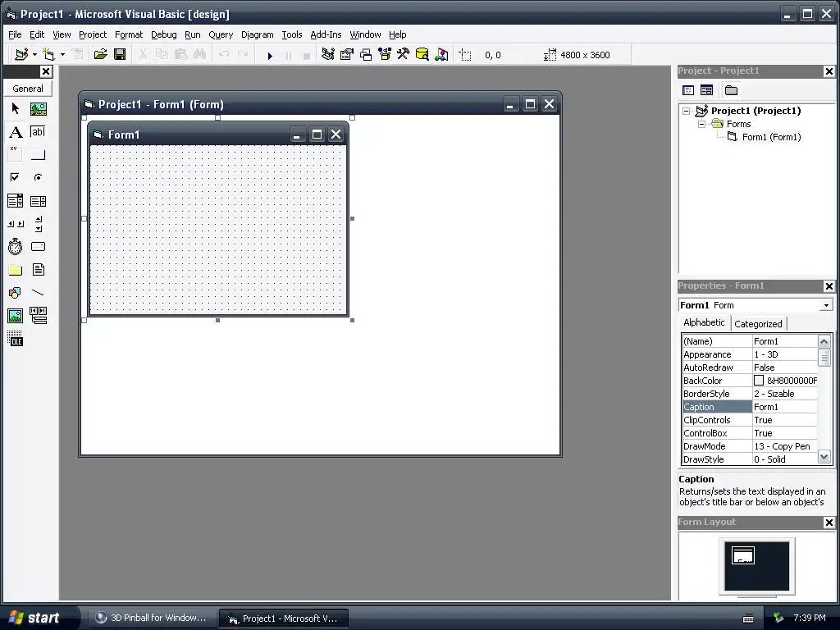Open the Format menu
This screenshot has height=630, width=840.
click(x=129, y=34)
